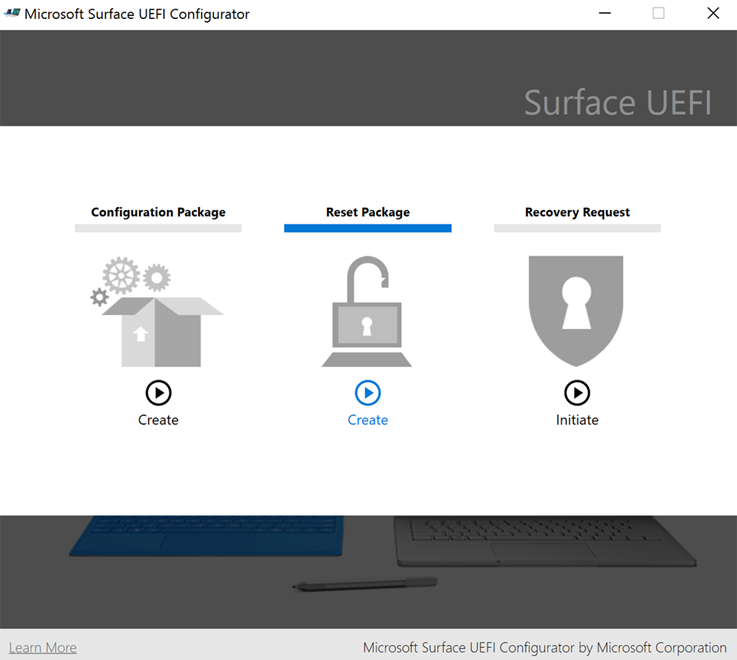Click the play icon under Configuration Package
The image size is (737, 660).
[x=158, y=393]
